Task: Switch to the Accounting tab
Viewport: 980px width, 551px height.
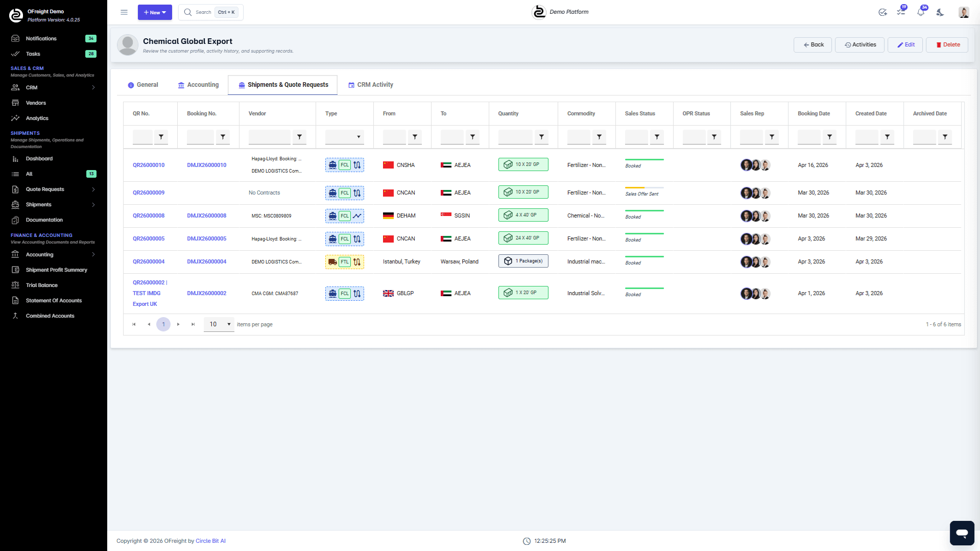Action: pyautogui.click(x=198, y=85)
